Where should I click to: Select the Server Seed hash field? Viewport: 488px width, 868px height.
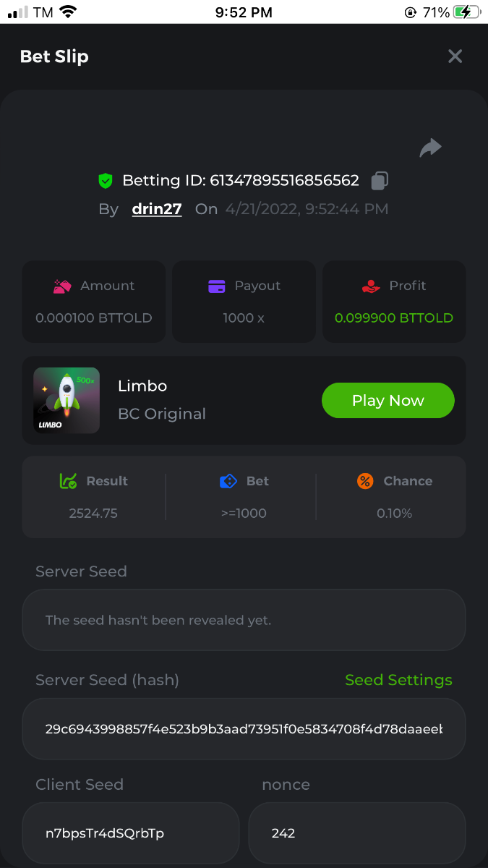point(244,728)
